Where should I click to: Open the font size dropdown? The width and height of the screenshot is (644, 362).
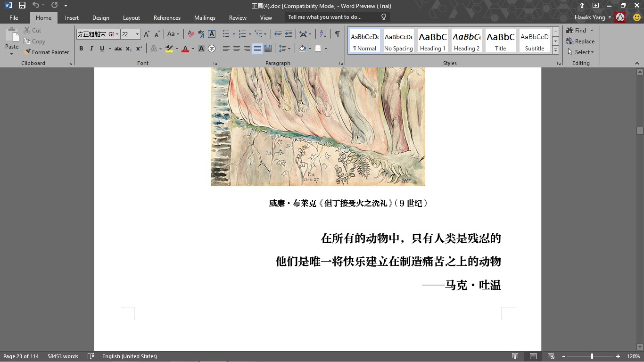(x=137, y=34)
